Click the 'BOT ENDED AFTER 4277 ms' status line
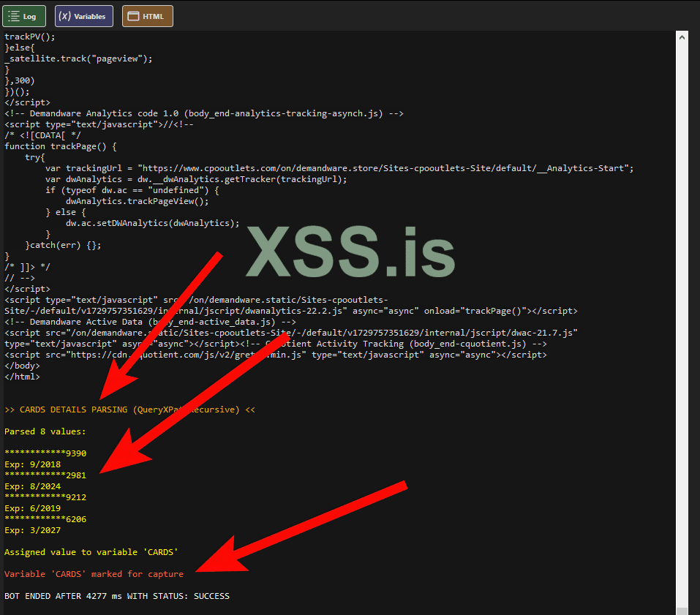Viewport: 700px width, 615px height. point(117,596)
